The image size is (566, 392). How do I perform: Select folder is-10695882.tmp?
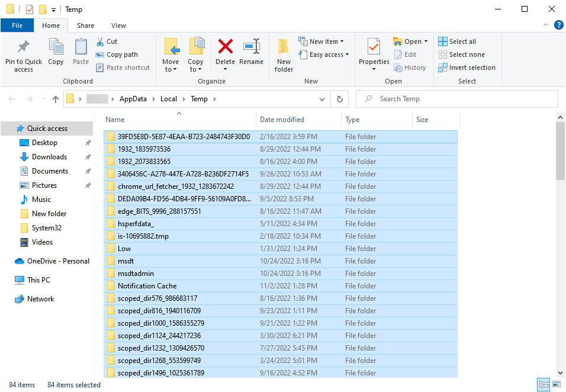click(281, 236)
